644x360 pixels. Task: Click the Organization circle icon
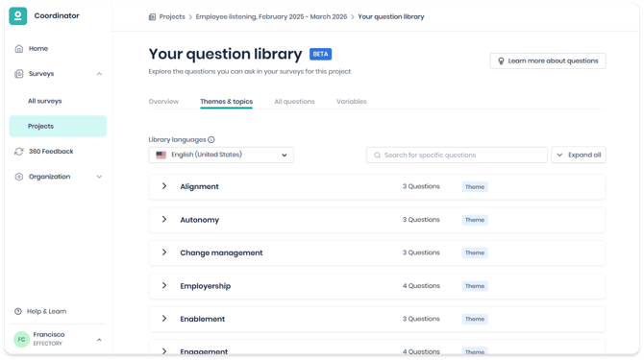coord(19,177)
